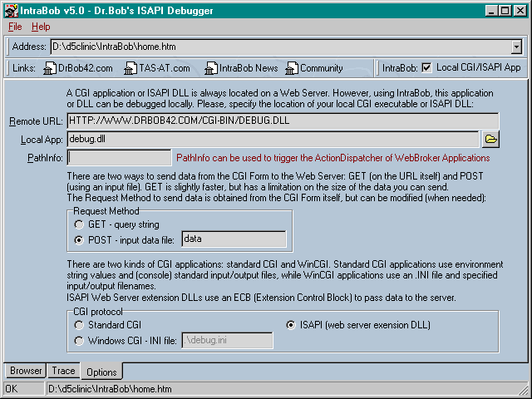Select GET - query string radio button
Viewport: 532px width, 399px height.
[x=80, y=224]
